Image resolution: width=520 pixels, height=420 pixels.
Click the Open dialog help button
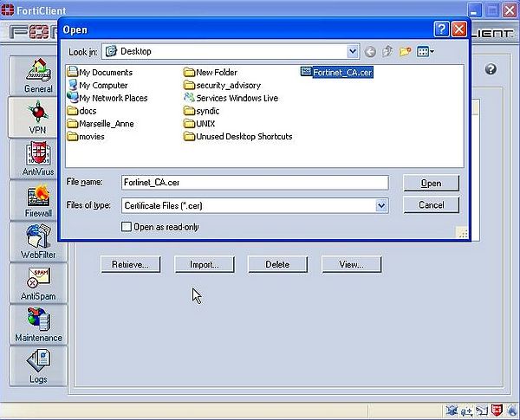pyautogui.click(x=441, y=29)
